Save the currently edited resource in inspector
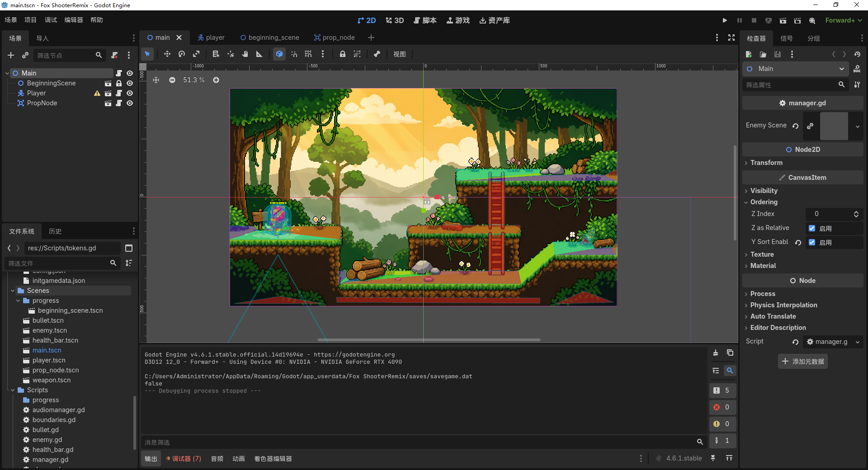 [778, 54]
